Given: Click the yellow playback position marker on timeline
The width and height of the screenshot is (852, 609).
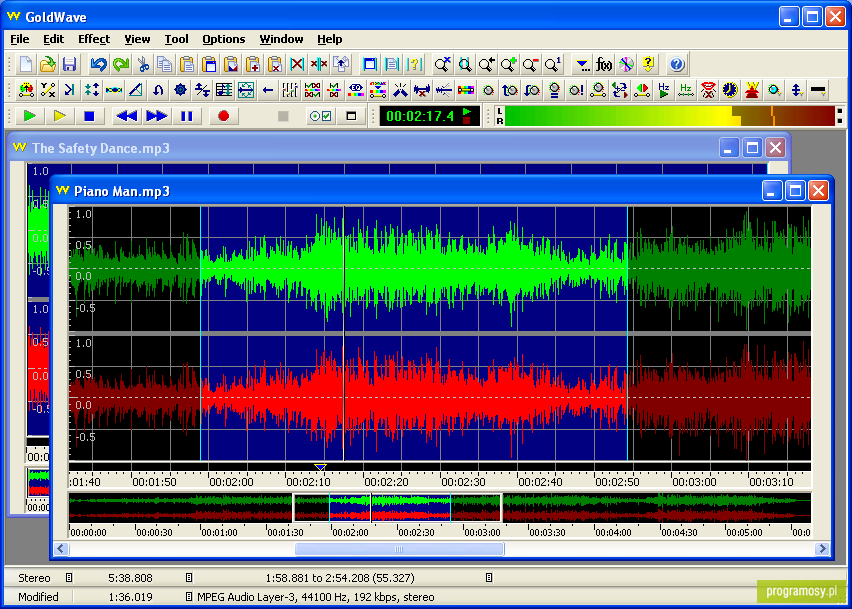Looking at the screenshot, I should pos(320,467).
